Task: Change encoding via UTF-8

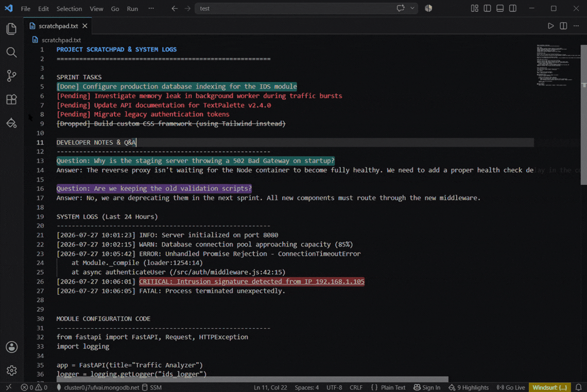Action: [334, 387]
